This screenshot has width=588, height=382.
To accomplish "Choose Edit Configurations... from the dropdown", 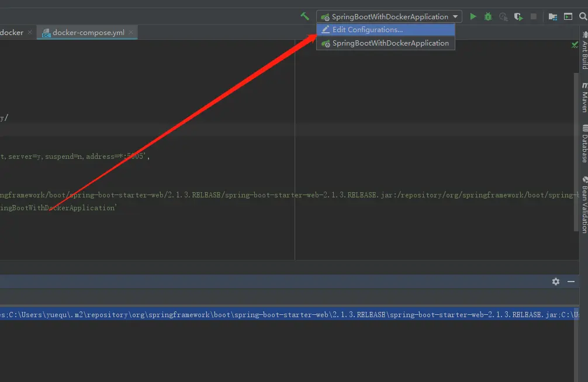I will [386, 30].
